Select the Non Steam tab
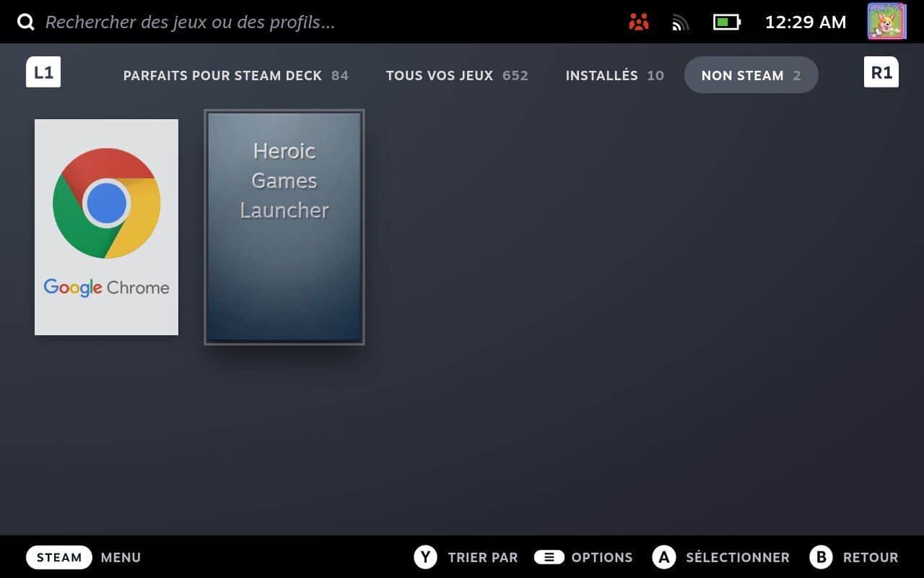The height and width of the screenshot is (578, 924). (751, 75)
